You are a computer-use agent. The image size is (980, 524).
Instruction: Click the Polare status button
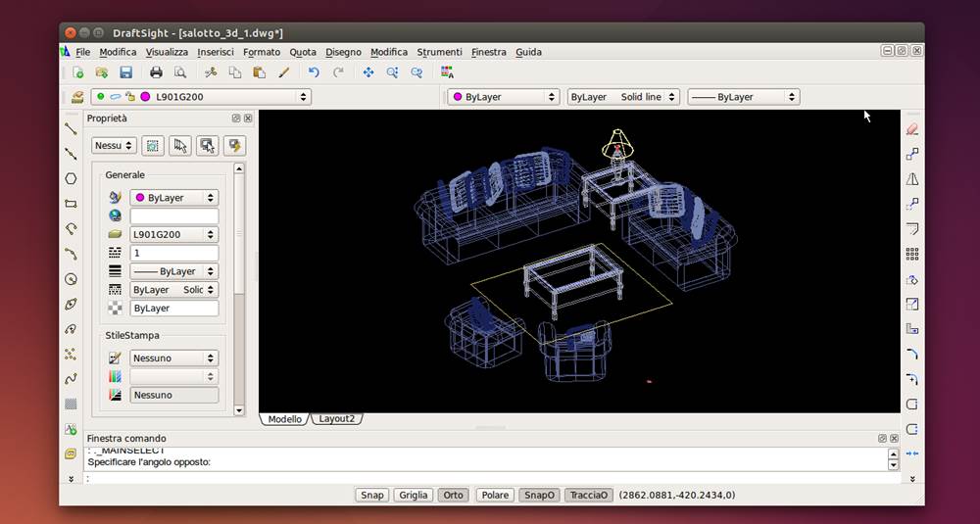click(495, 495)
